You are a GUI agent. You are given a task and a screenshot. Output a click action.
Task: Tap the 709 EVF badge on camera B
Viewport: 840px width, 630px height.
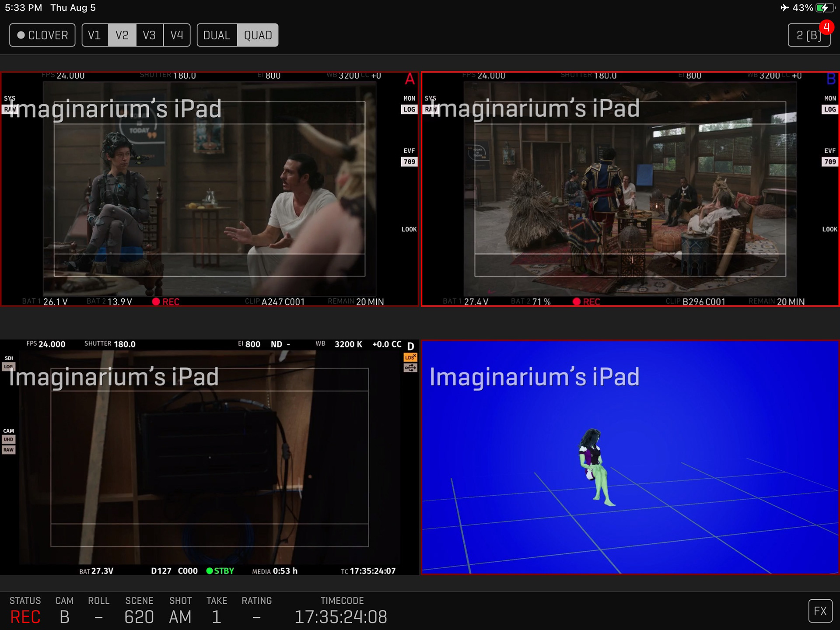tap(830, 162)
